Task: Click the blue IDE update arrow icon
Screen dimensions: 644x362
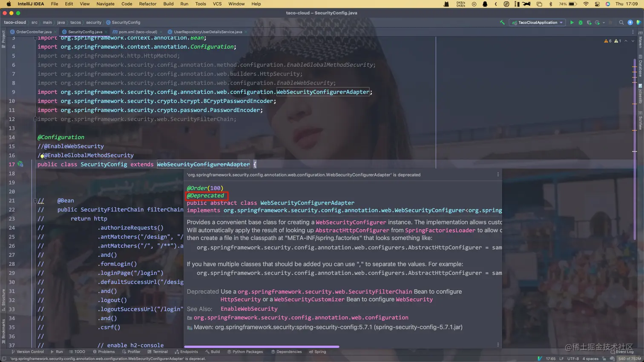Action: [630, 23]
